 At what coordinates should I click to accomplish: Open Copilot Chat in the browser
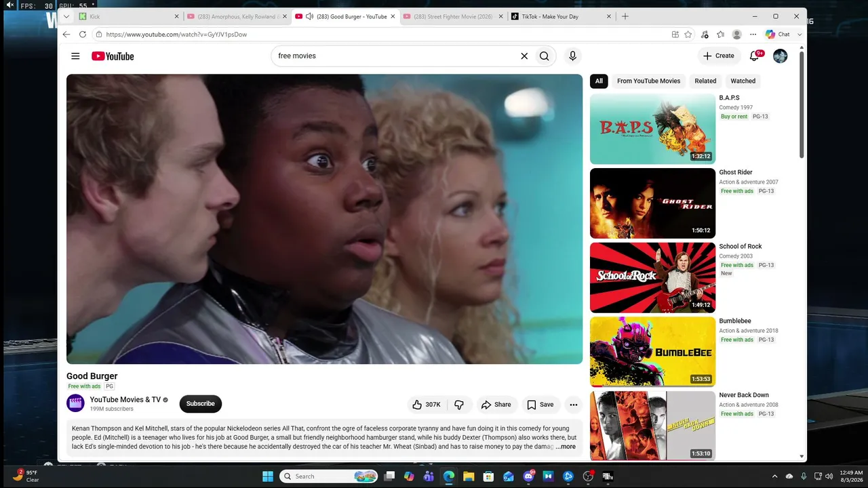point(778,35)
